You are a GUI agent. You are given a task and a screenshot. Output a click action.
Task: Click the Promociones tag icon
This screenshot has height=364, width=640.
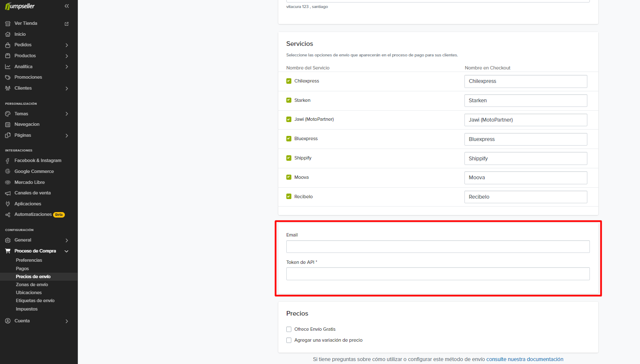point(8,77)
